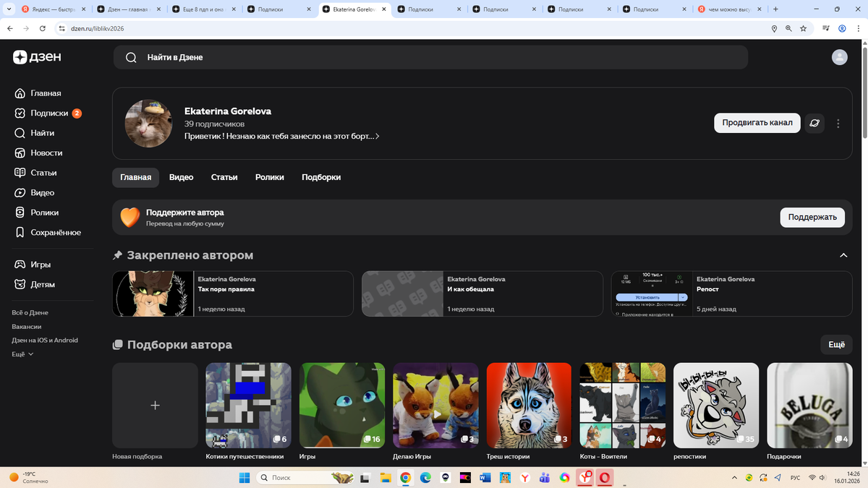Open Видео in the left sidebar

pyautogui.click(x=35, y=193)
